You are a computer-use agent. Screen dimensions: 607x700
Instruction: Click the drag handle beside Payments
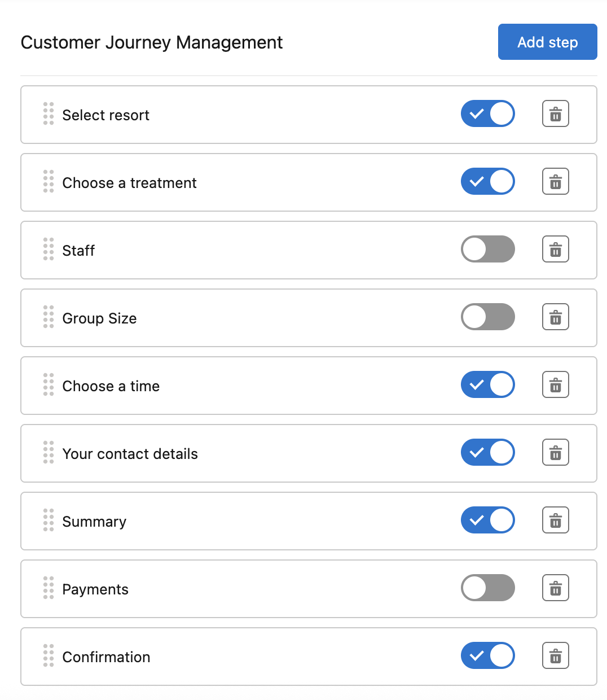coord(49,588)
